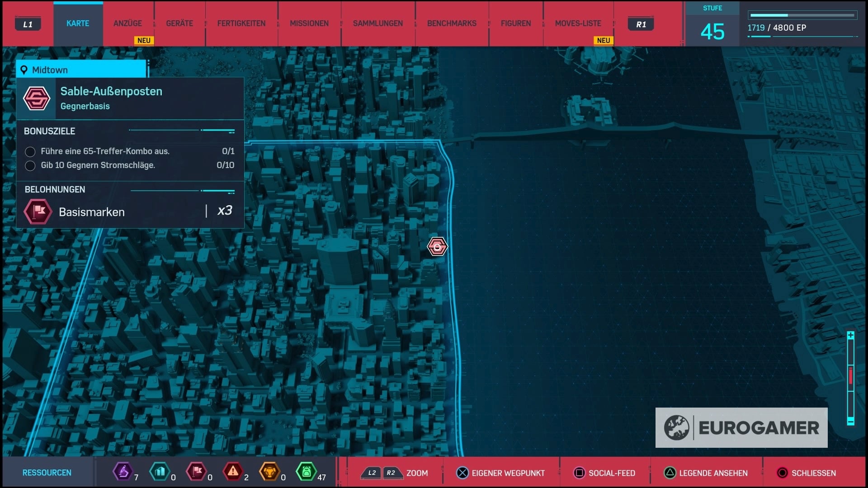Set own waypoint via Eigener Wegpunkt
This screenshot has width=868, height=488.
point(508,473)
